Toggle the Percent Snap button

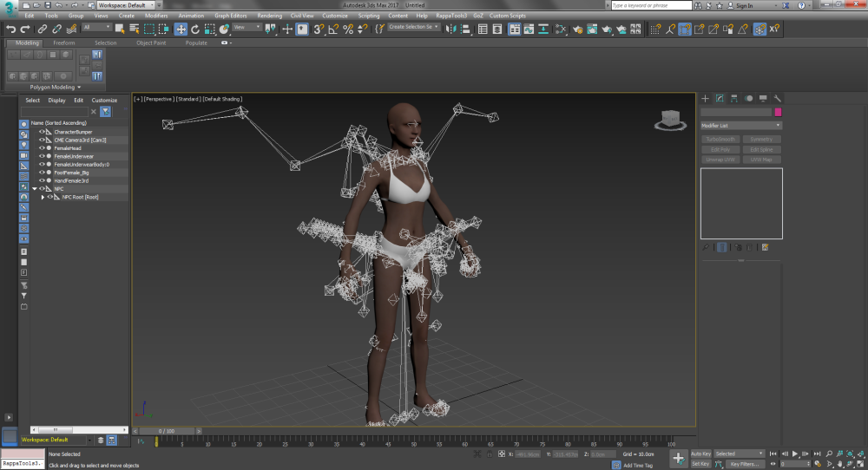[348, 29]
